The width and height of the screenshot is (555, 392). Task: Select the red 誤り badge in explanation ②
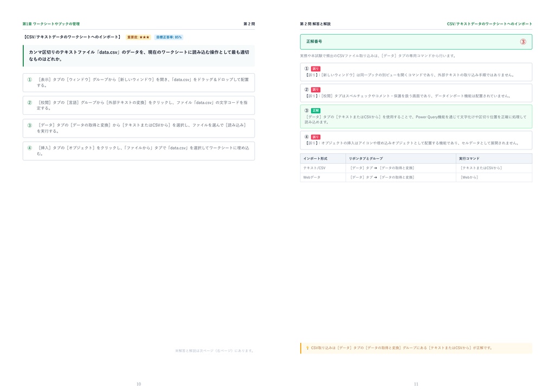tap(315, 90)
